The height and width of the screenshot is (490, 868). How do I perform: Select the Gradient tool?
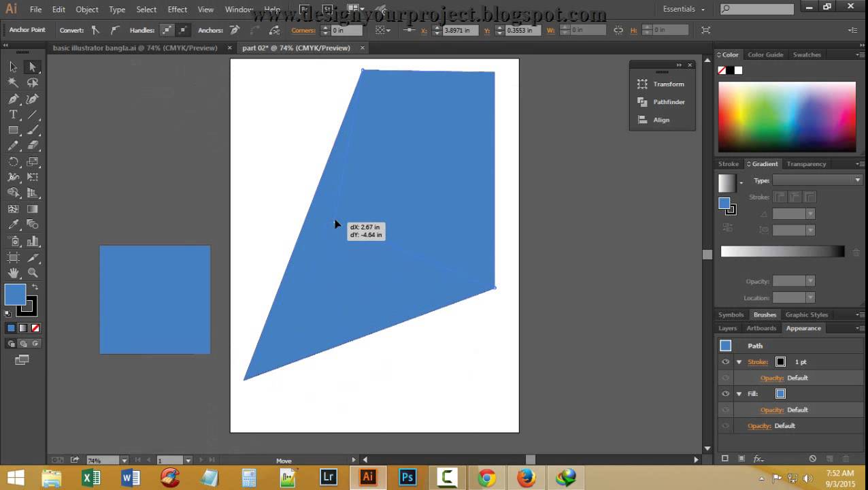tap(32, 209)
